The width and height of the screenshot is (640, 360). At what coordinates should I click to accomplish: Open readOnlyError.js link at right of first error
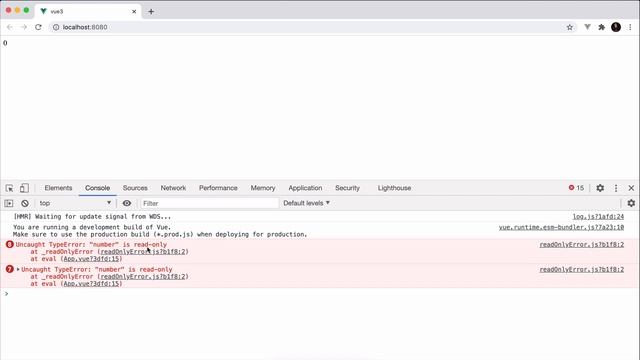click(582, 245)
